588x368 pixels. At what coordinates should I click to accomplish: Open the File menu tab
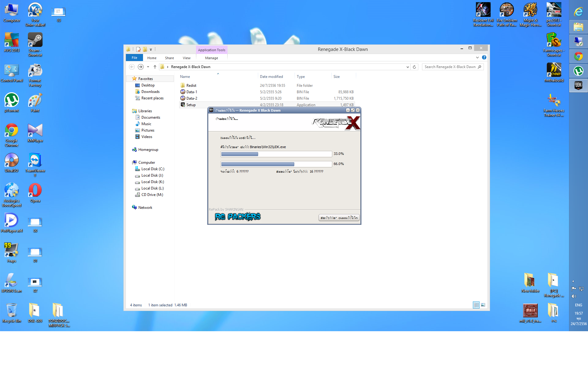tap(134, 58)
